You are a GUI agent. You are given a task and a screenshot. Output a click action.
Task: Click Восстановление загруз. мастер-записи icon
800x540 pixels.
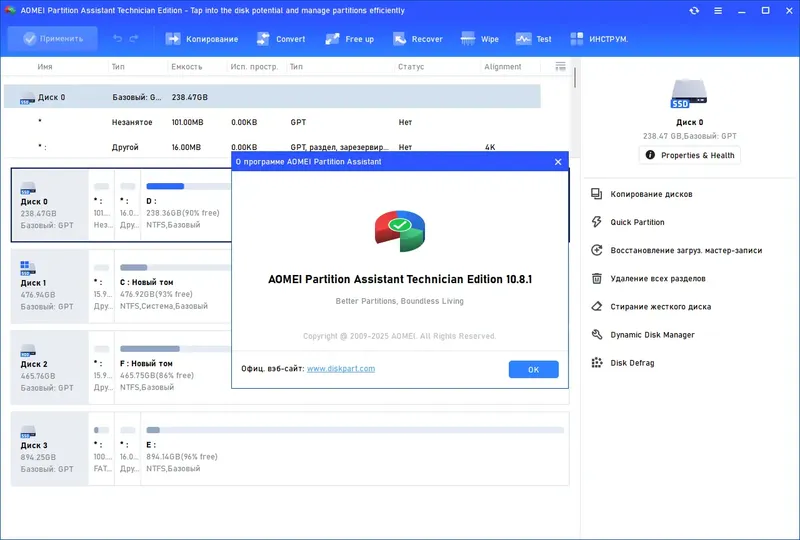tap(596, 250)
